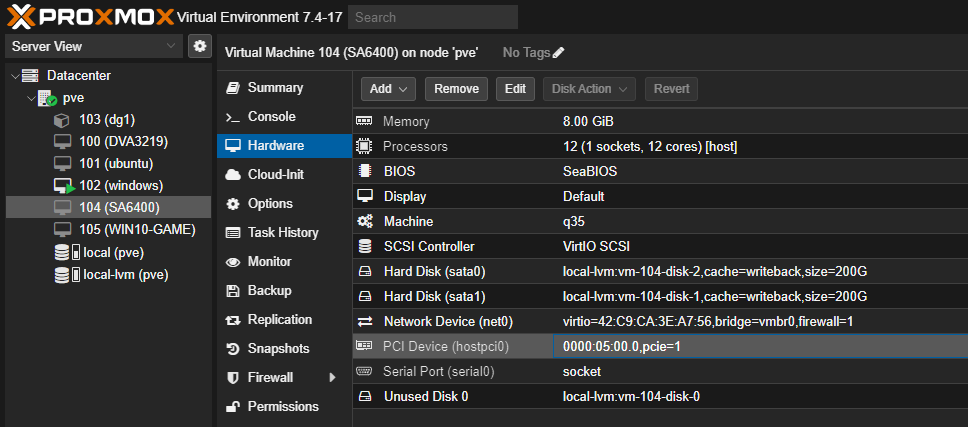This screenshot has height=427, width=968.
Task: Open the Summary tab
Action: (284, 88)
